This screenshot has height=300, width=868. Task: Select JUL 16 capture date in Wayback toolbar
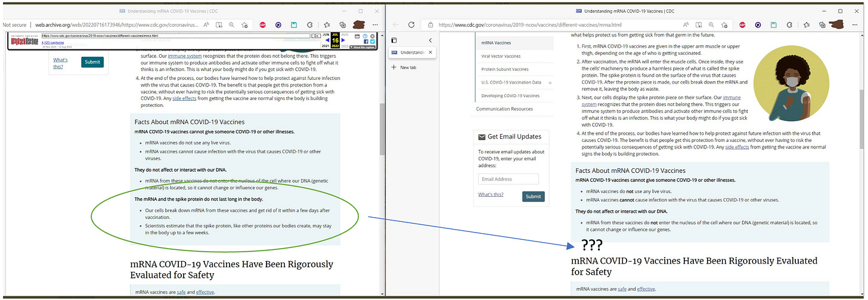pyautogui.click(x=336, y=41)
